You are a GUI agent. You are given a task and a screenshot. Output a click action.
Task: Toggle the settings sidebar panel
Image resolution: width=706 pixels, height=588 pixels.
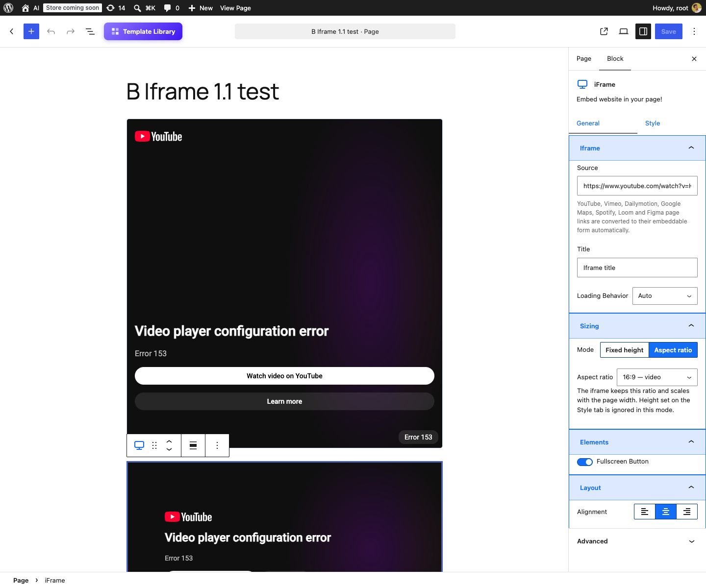click(x=643, y=31)
